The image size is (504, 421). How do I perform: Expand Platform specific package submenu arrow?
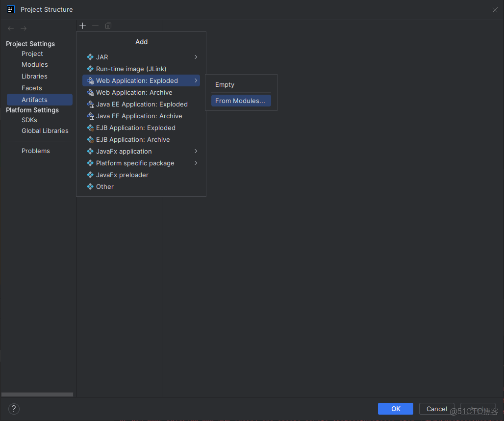pyautogui.click(x=196, y=163)
